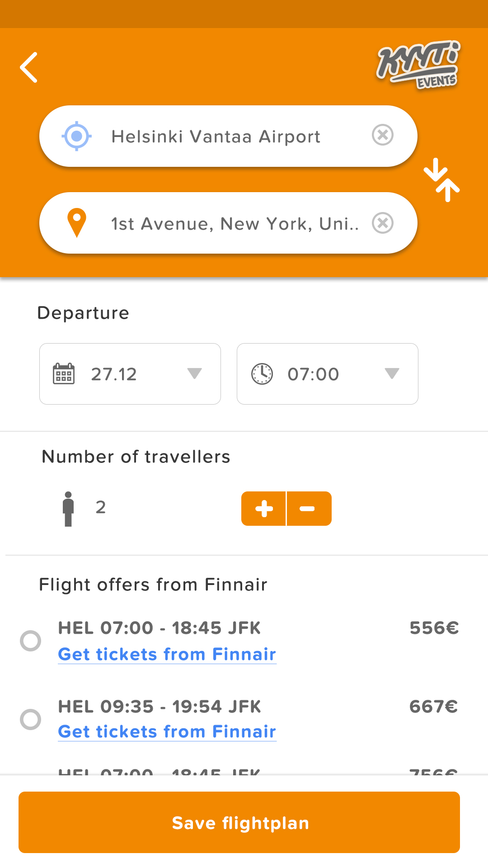Tap the current location target icon

point(77,136)
